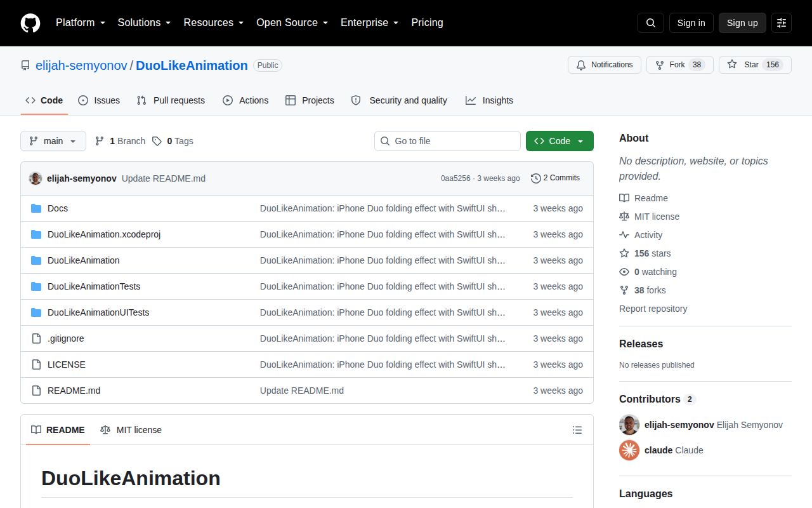Switch to the Projects tab
Image resolution: width=812 pixels, height=508 pixels.
tap(310, 100)
